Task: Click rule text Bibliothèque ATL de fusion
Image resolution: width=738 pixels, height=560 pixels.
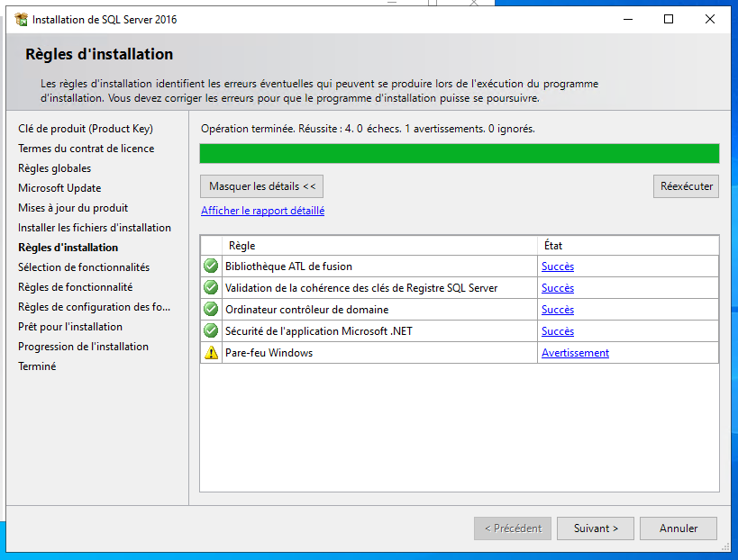Action: tap(288, 266)
